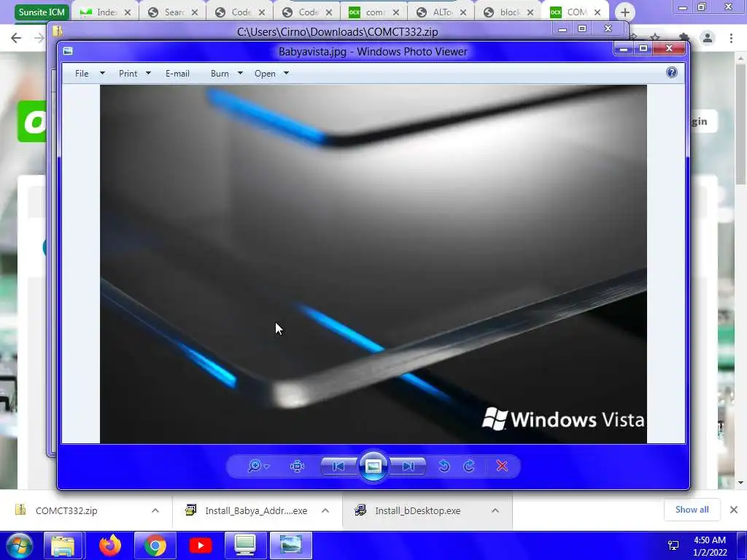Open the File menu in Photo Viewer
747x560 pixels.
[x=82, y=74]
